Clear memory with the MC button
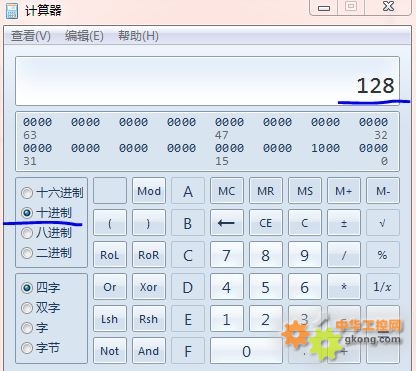 click(x=227, y=191)
